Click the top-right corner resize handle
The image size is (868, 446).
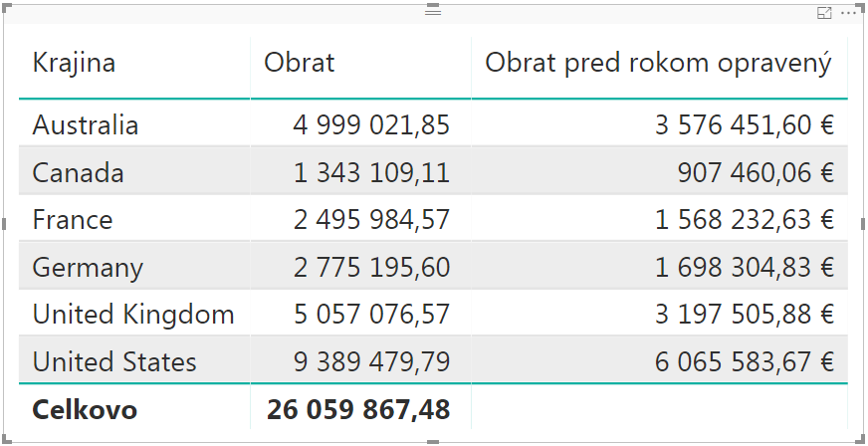[x=862, y=6]
